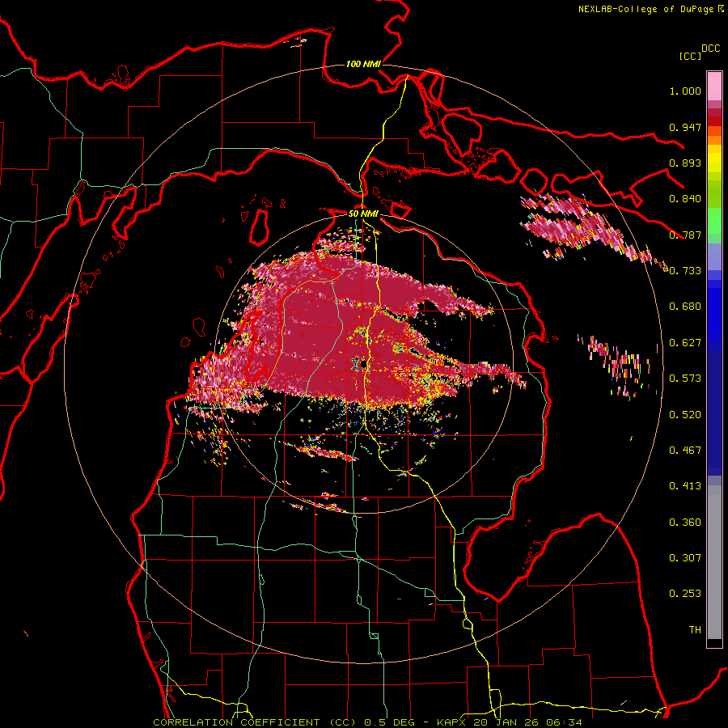Click the [CC] units label
The image size is (728, 728).
point(690,56)
